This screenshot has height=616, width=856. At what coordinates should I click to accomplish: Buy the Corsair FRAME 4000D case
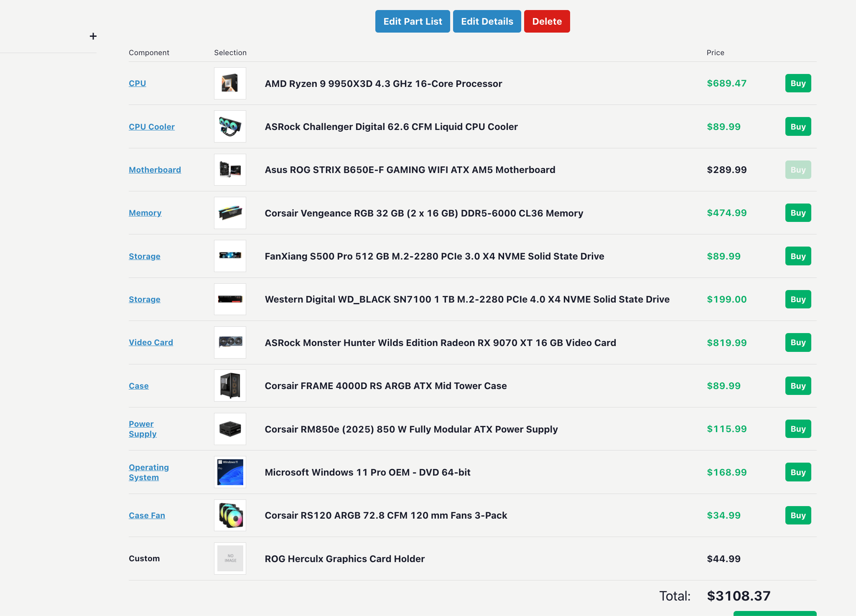coord(798,386)
